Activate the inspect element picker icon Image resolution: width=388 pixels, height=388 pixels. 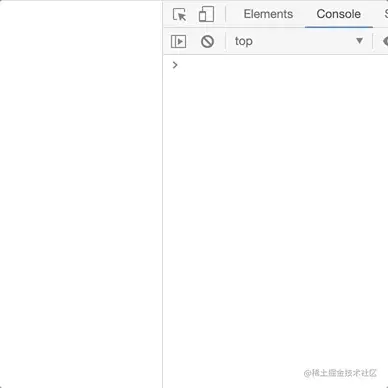click(x=179, y=14)
